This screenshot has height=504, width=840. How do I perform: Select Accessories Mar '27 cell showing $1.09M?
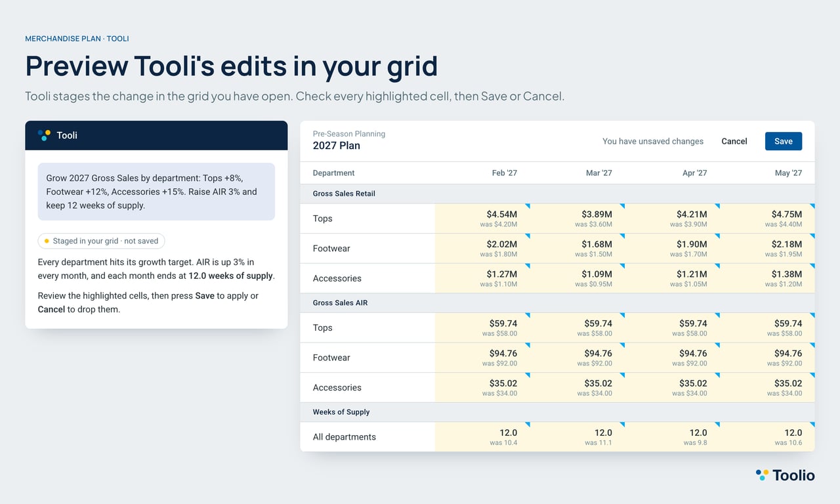click(577, 278)
